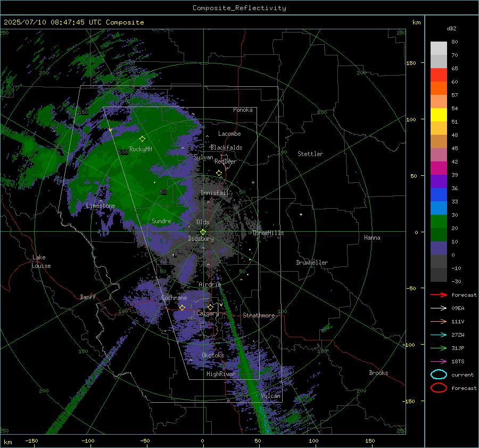This screenshot has height=448, width=479.
Task: Pick the yellow 51-54 dBZ swatch
Action: tap(439, 115)
